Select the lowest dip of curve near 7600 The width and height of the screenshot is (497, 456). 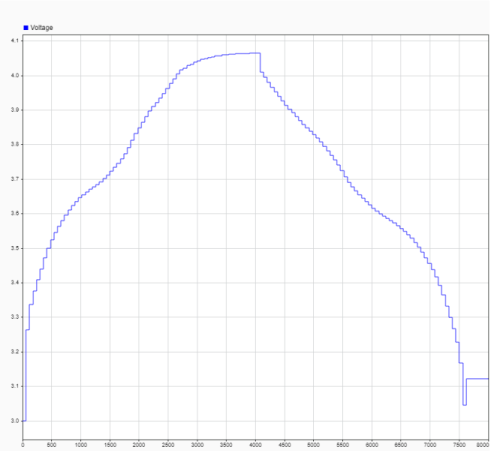[465, 405]
